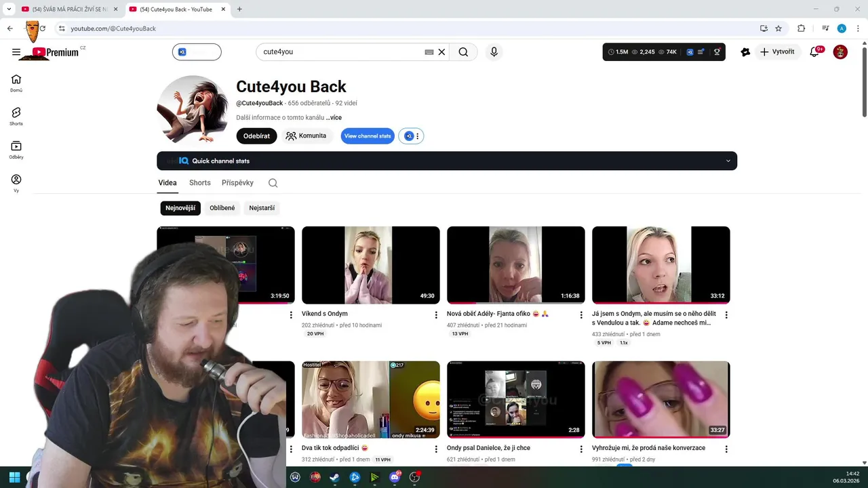
Task: Open Steam from the taskbar
Action: 335,477
